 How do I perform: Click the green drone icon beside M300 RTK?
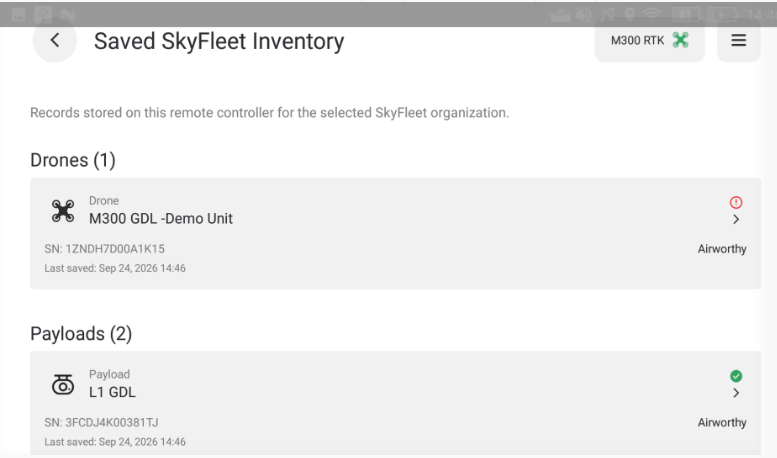click(x=680, y=40)
